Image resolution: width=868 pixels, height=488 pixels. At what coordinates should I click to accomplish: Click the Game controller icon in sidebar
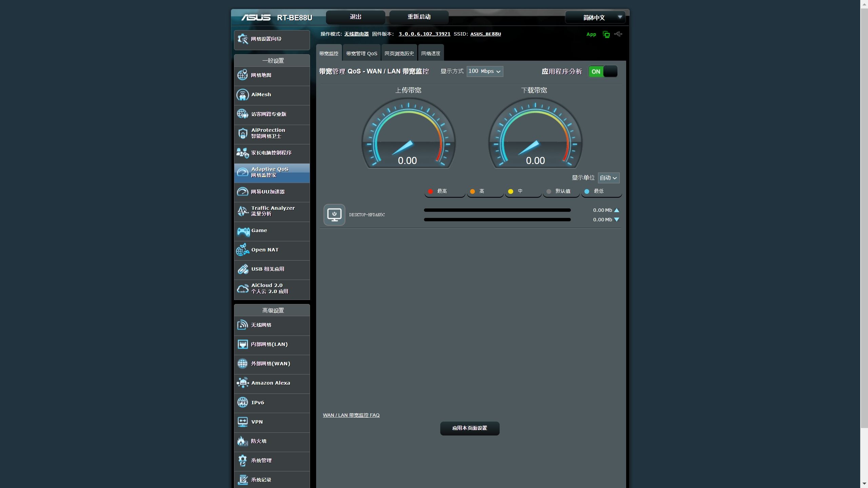coord(243,231)
